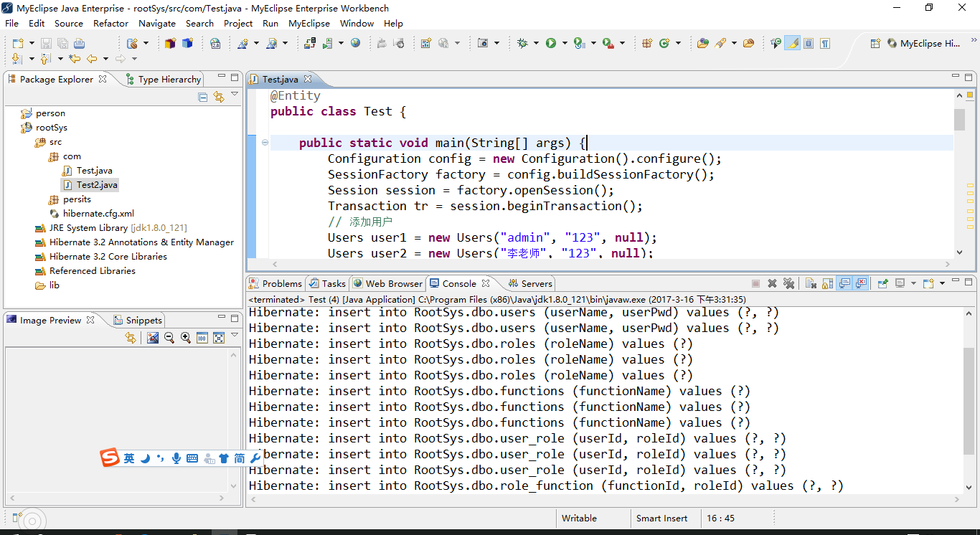Click the Sogou soft keyboard icon
The width and height of the screenshot is (980, 535).
coord(192,458)
